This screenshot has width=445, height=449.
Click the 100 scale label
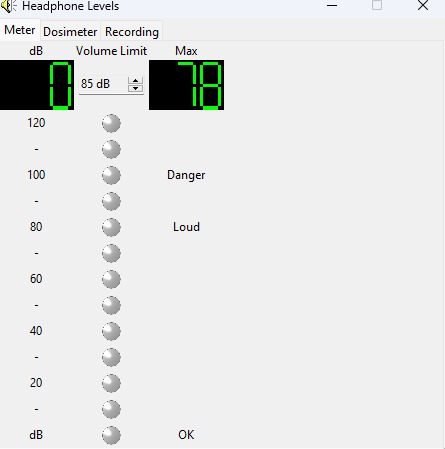coord(36,175)
